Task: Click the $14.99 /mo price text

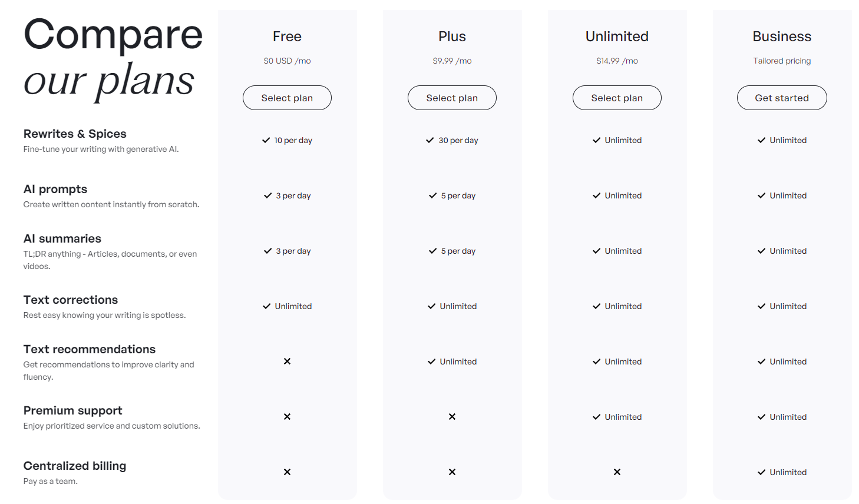Action: pos(617,61)
